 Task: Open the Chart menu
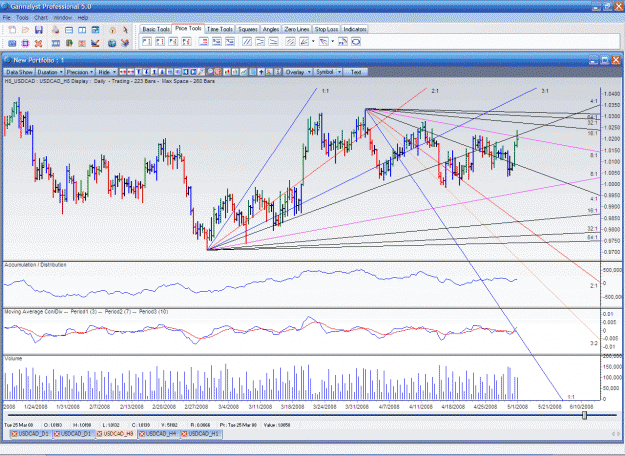[41, 18]
